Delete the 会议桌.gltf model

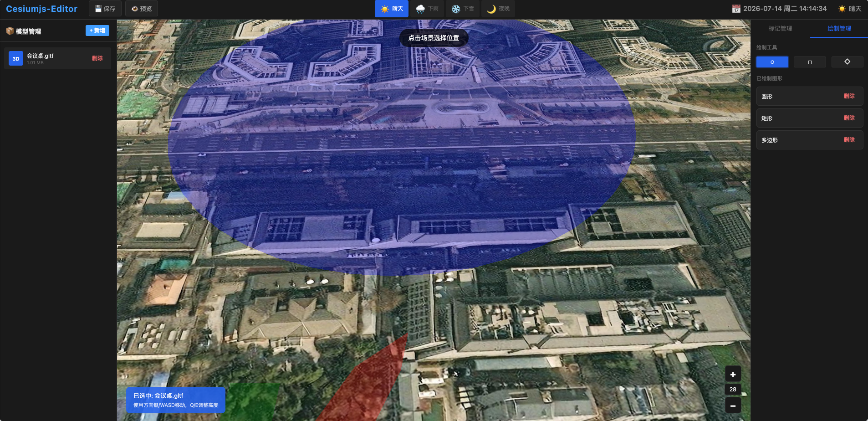click(x=97, y=58)
